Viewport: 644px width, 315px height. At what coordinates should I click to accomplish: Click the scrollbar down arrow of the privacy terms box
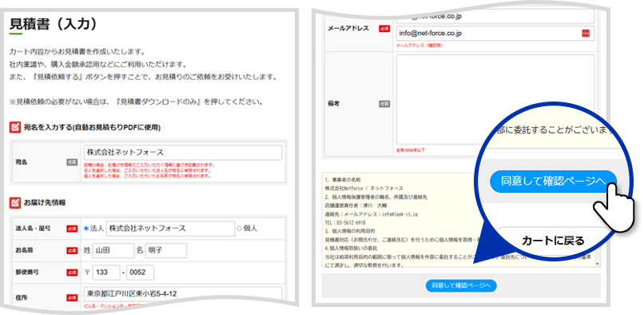coord(597,264)
